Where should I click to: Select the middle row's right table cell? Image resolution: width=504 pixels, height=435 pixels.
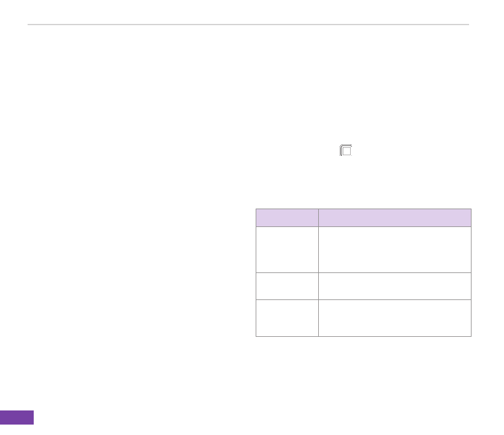coord(394,286)
